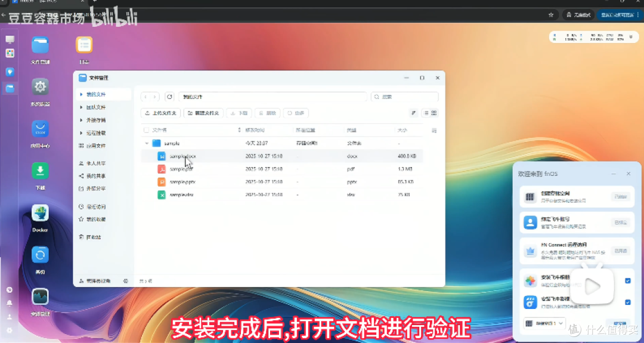The width and height of the screenshot is (644, 343).
Task: Go forward using the right navigation arrow
Action: point(154,97)
